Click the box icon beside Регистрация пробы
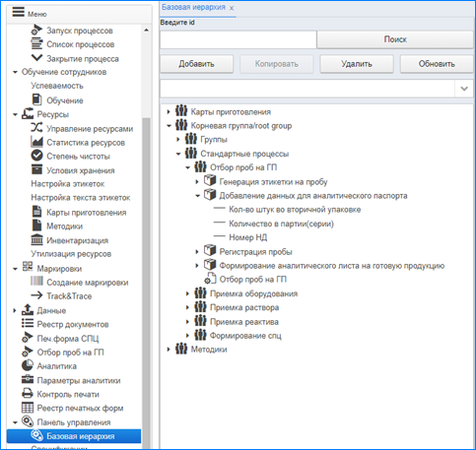This screenshot has height=450, width=476. click(210, 251)
